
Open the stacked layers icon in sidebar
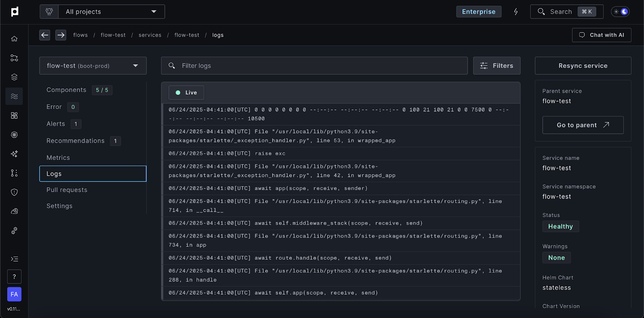click(x=14, y=77)
